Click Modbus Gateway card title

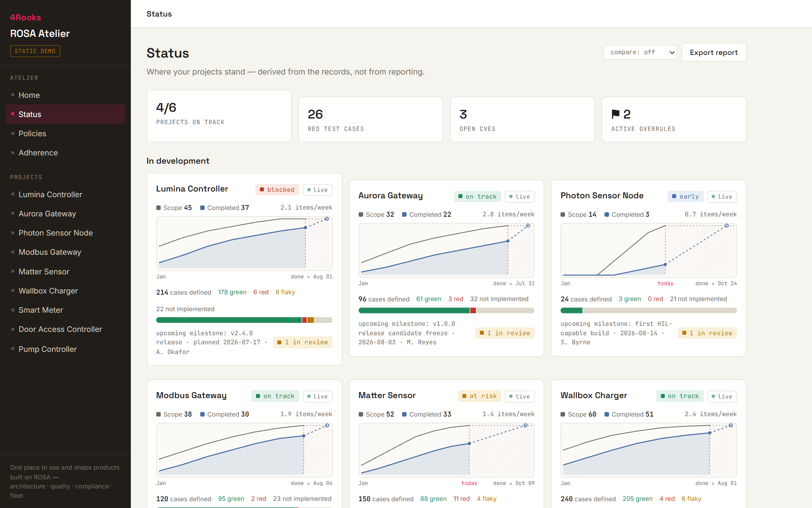(x=191, y=395)
